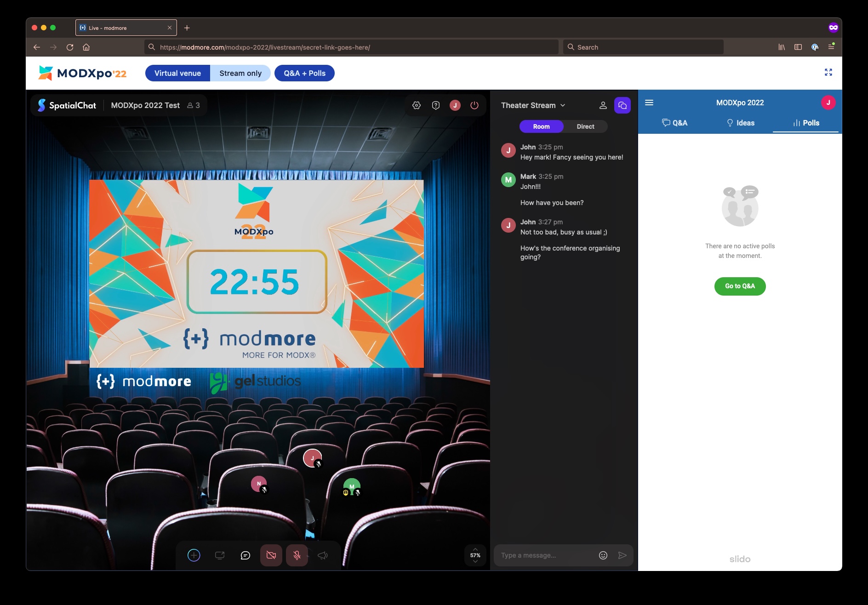The height and width of the screenshot is (605, 868).
Task: Open the help question-mark icon
Action: click(x=436, y=105)
